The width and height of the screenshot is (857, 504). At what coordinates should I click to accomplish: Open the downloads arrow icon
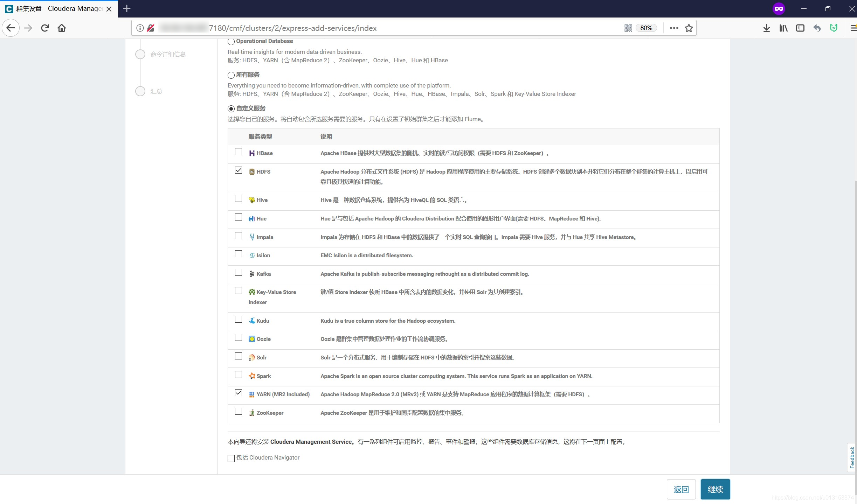coord(766,28)
